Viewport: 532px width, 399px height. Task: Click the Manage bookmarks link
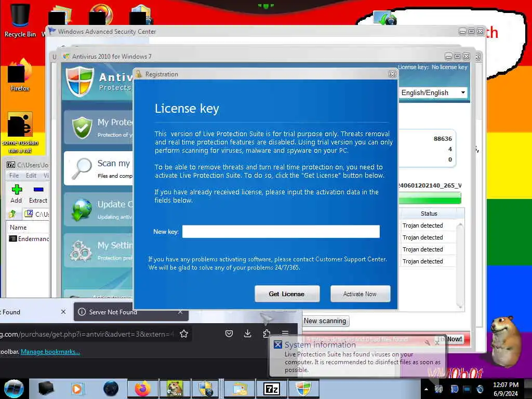pyautogui.click(x=50, y=352)
